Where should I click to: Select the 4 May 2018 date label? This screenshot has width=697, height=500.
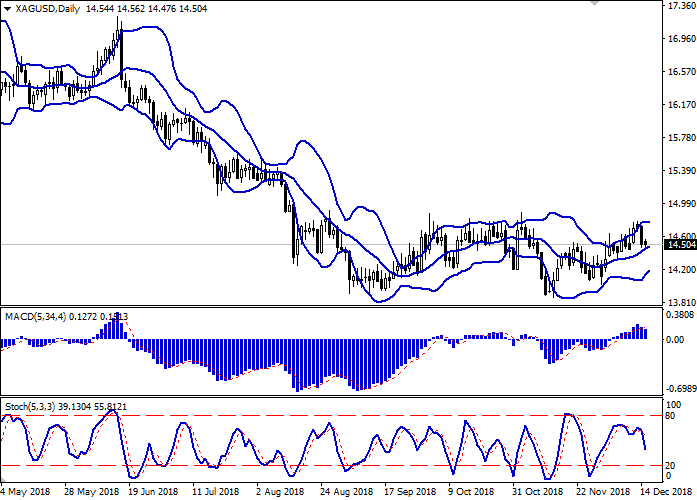(x=26, y=492)
